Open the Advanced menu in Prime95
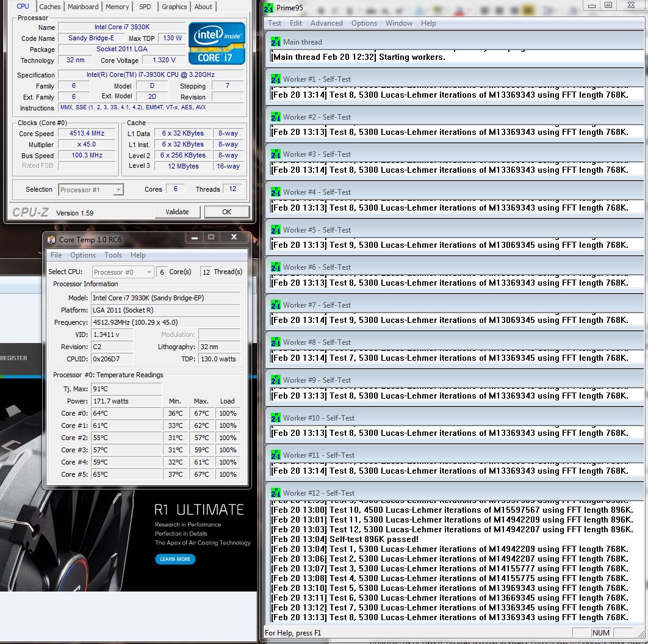648x644 pixels. click(326, 23)
